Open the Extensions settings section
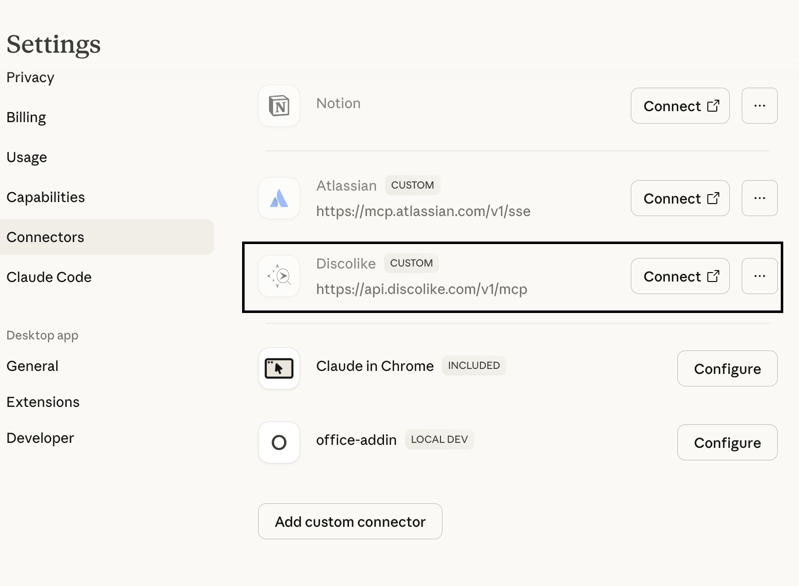Viewport: 799px width, 586px height. click(x=43, y=402)
